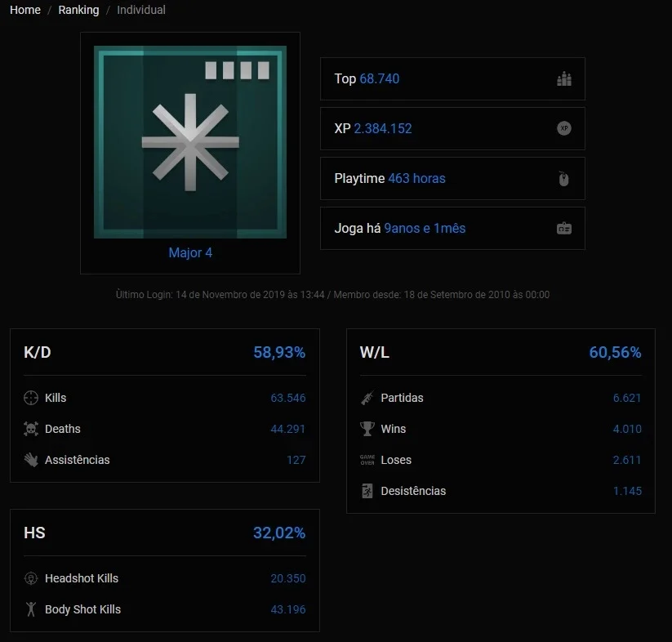The width and height of the screenshot is (672, 642).
Task: Click the body figure icon for Body Shot Kills
Action: coord(31,609)
